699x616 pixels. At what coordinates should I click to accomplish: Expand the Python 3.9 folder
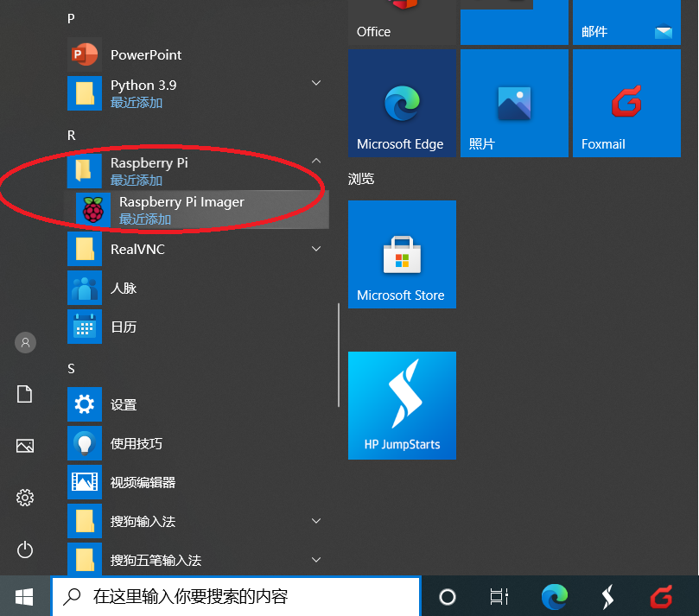[x=315, y=82]
